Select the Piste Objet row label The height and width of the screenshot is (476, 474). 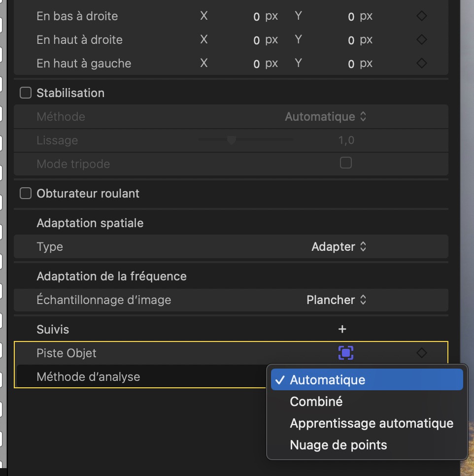click(x=67, y=353)
